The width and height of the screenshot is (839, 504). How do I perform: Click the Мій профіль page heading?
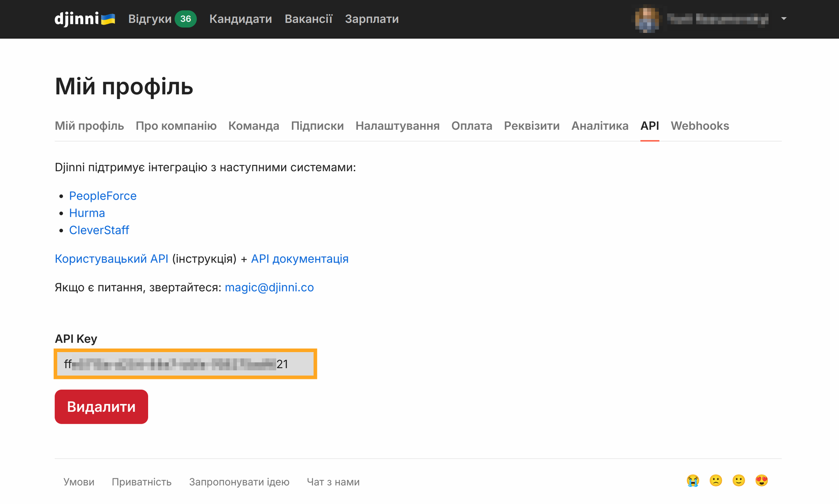pyautogui.click(x=124, y=86)
